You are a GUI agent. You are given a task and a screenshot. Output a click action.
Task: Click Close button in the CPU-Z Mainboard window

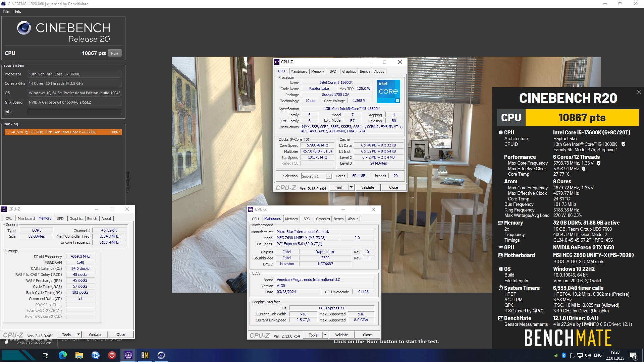(367, 335)
